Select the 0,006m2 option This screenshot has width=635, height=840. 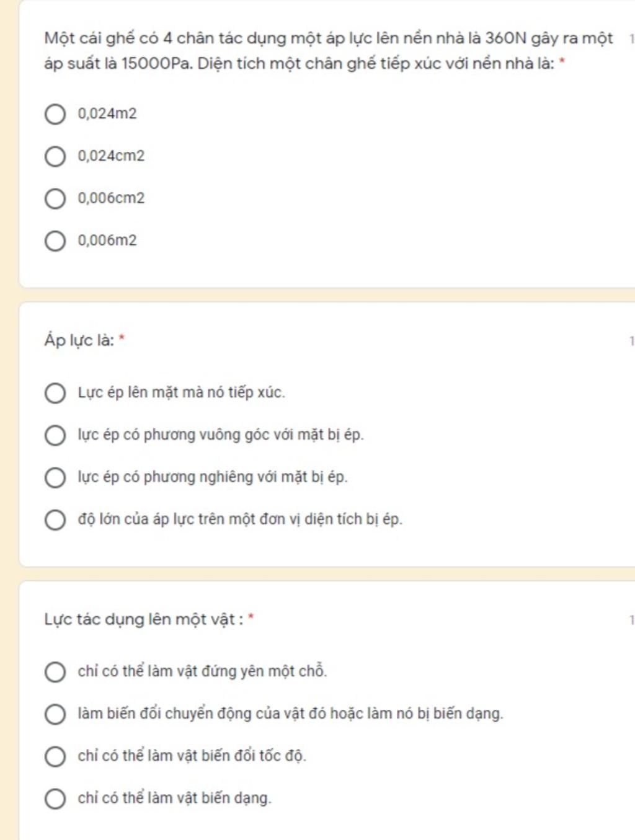(55, 241)
